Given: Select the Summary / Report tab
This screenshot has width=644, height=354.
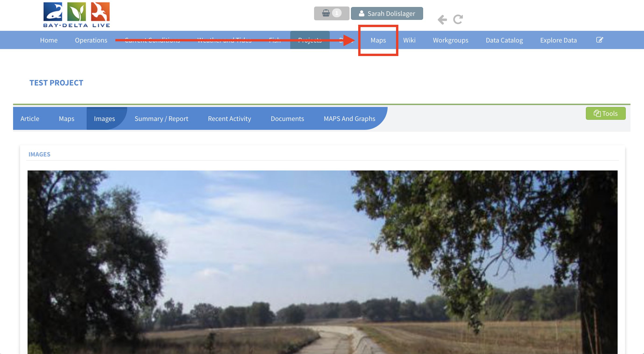Looking at the screenshot, I should pyautogui.click(x=161, y=118).
